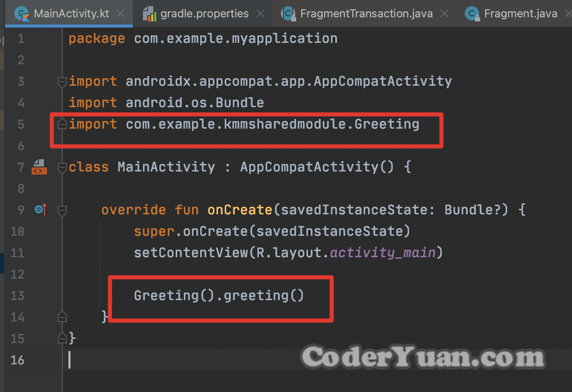Click android.os.Bundle import text
This screenshot has width=572, height=392.
pos(195,103)
